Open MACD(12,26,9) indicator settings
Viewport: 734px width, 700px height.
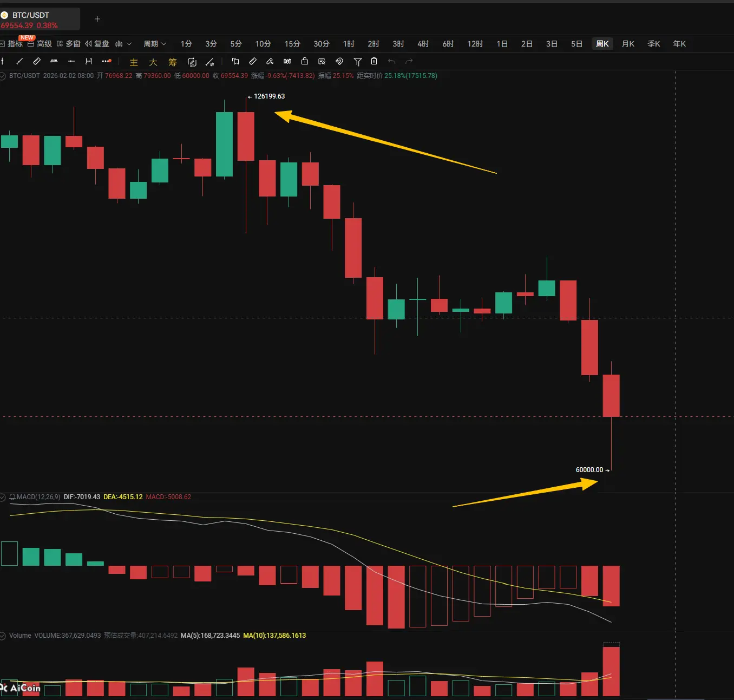point(38,497)
